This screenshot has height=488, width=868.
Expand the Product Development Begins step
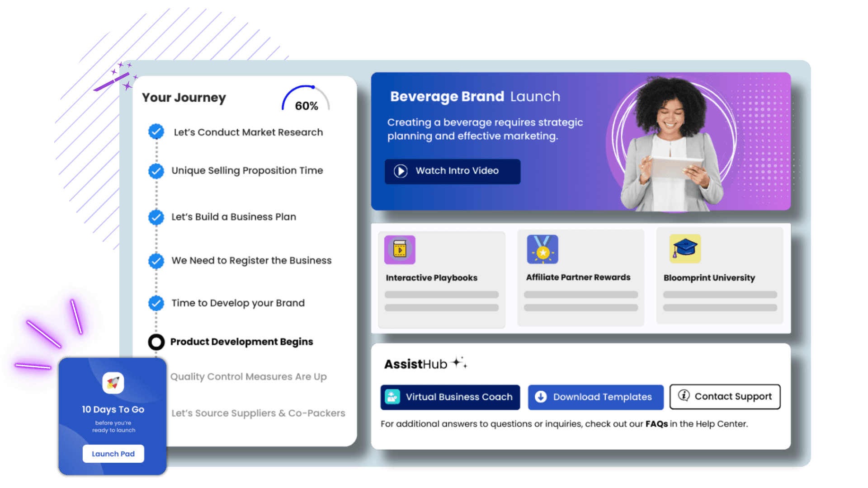coord(241,342)
